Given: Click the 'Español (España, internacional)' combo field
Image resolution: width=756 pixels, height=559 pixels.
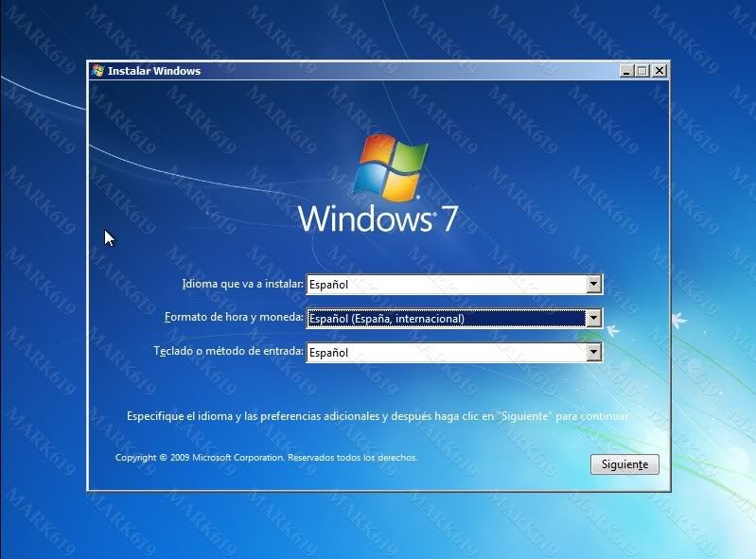Looking at the screenshot, I should point(454,318).
